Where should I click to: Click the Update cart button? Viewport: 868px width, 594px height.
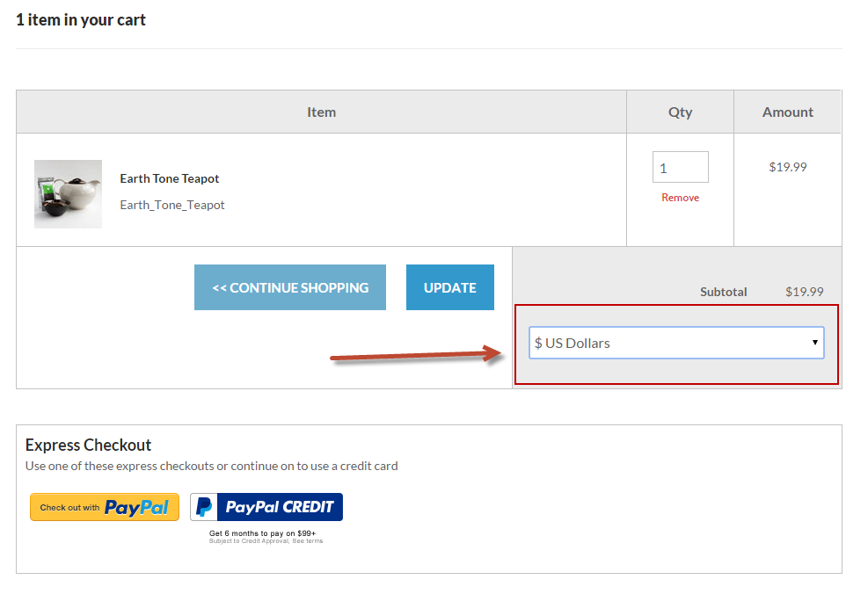450,287
